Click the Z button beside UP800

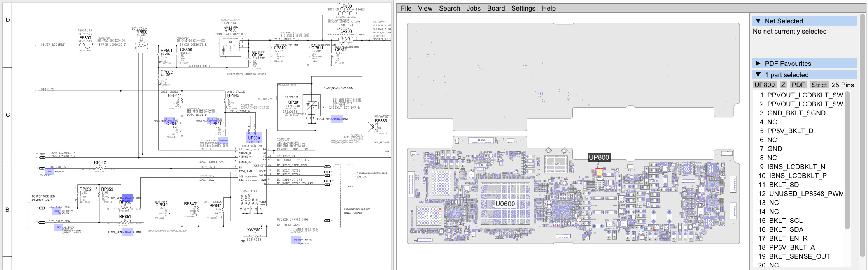pyautogui.click(x=783, y=85)
